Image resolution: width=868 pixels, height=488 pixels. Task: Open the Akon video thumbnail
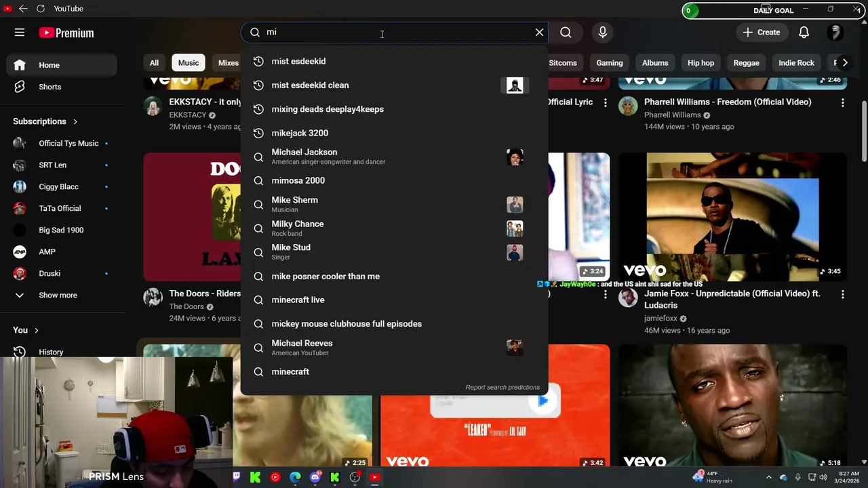pos(732,407)
